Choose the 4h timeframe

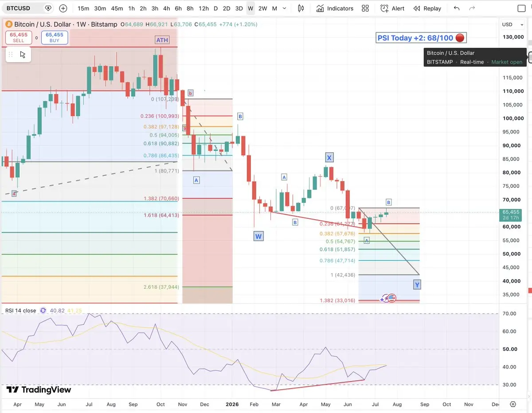coord(166,8)
